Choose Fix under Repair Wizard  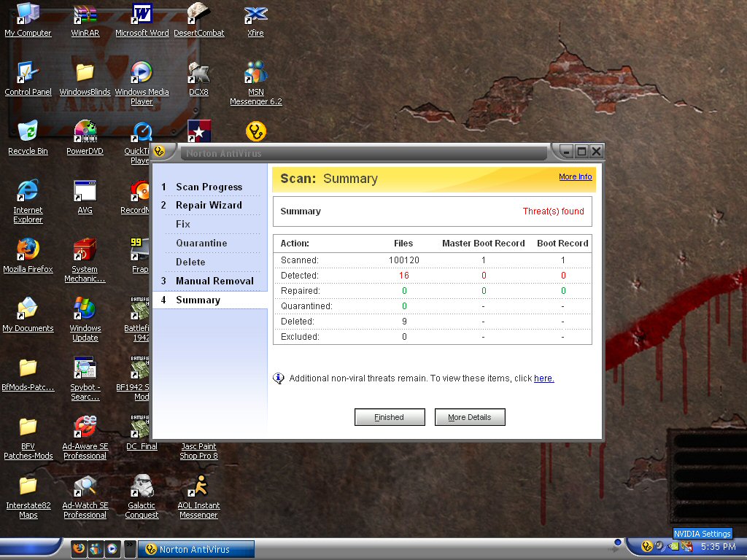click(x=183, y=224)
